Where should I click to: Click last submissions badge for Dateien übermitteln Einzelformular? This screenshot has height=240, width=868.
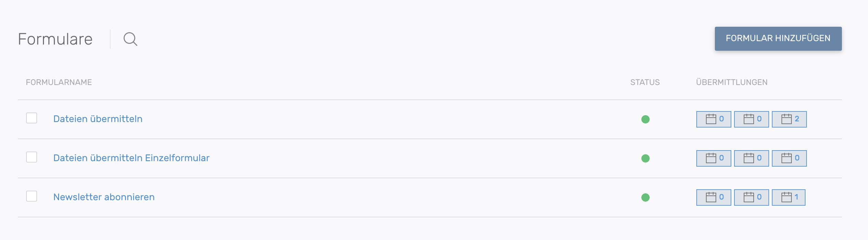coord(789,158)
